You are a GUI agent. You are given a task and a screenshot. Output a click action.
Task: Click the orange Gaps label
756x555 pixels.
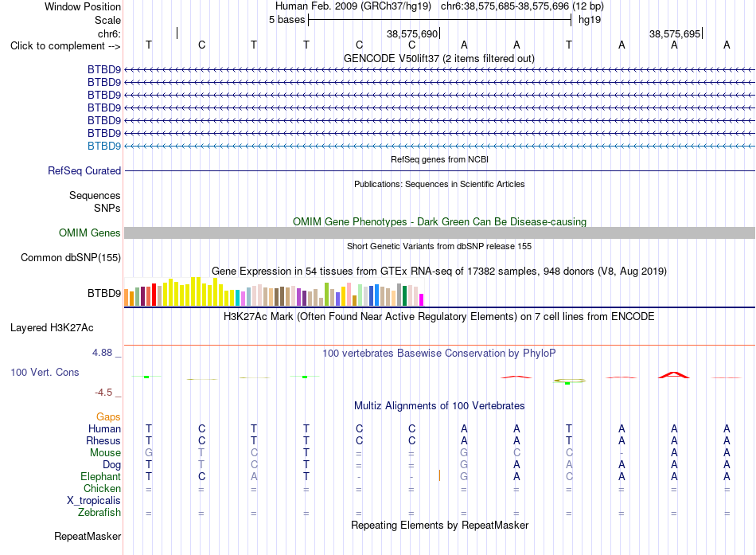[108, 417]
